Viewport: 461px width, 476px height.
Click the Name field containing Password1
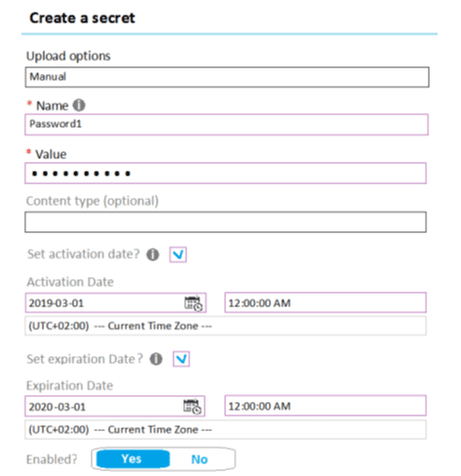click(x=226, y=124)
